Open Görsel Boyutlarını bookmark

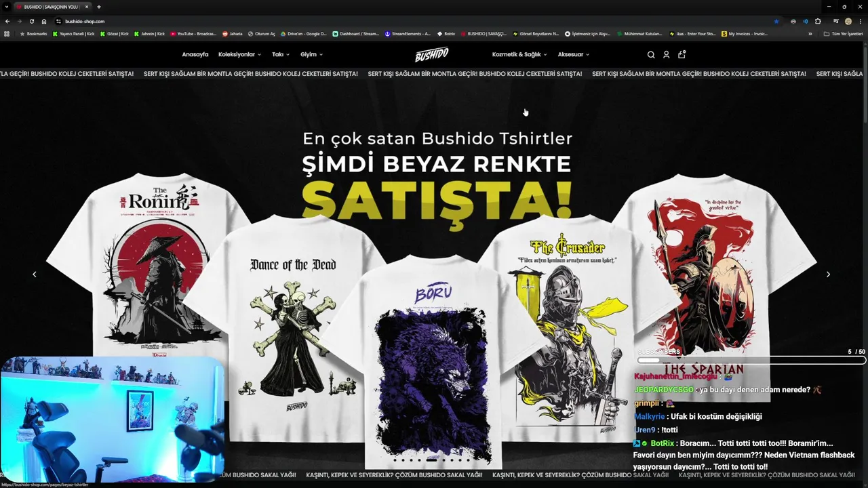536,33
